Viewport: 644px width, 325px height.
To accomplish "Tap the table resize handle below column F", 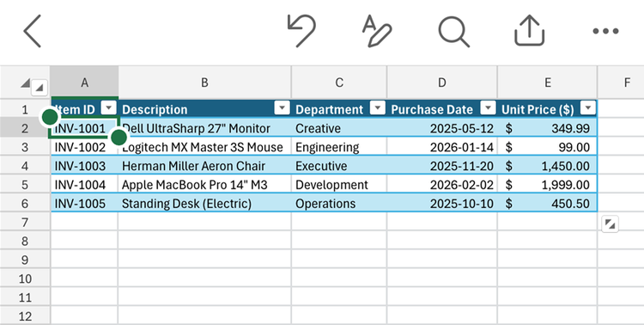I will click(x=610, y=224).
